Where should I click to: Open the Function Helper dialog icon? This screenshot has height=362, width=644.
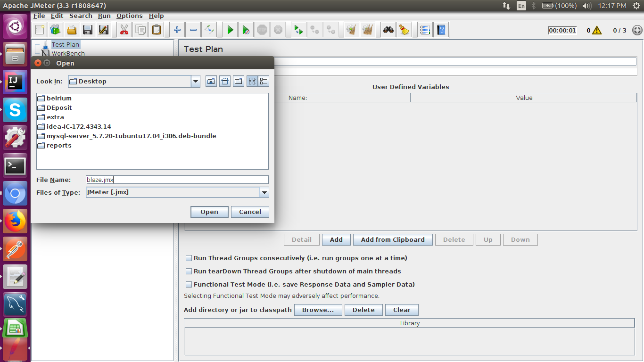(425, 30)
